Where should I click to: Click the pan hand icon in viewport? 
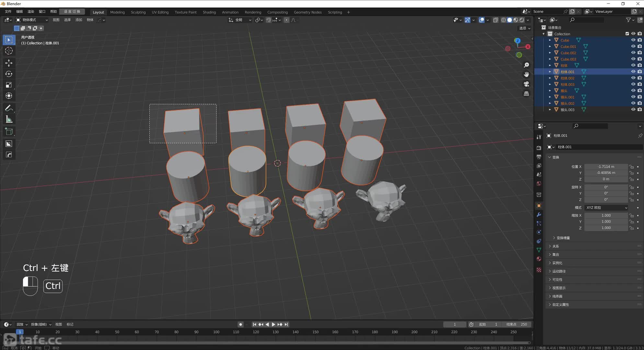(x=526, y=75)
